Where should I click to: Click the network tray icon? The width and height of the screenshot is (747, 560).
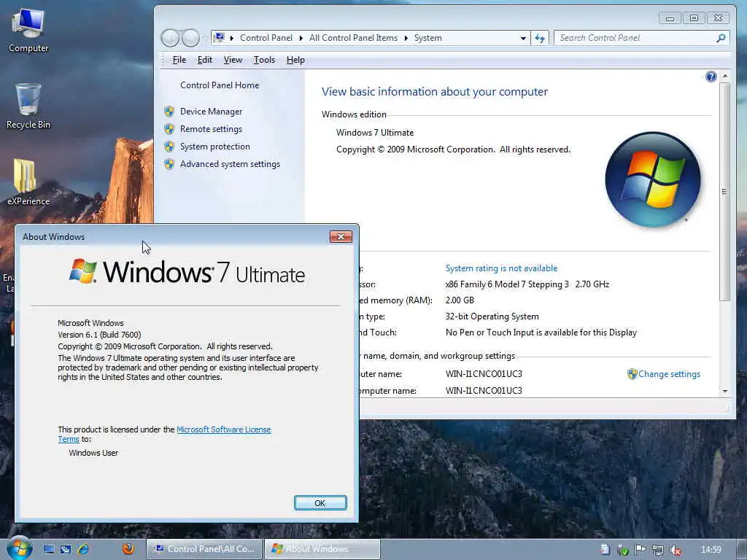[x=658, y=550]
